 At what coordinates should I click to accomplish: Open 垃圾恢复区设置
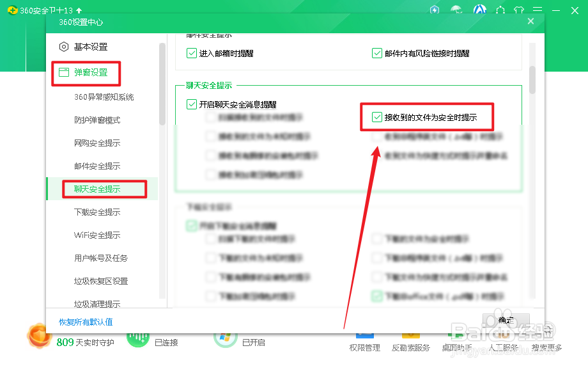[101, 281]
